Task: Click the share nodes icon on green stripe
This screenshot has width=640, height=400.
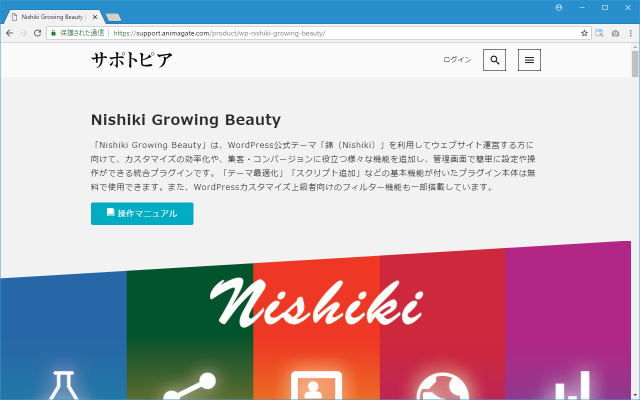Action: pos(190,386)
